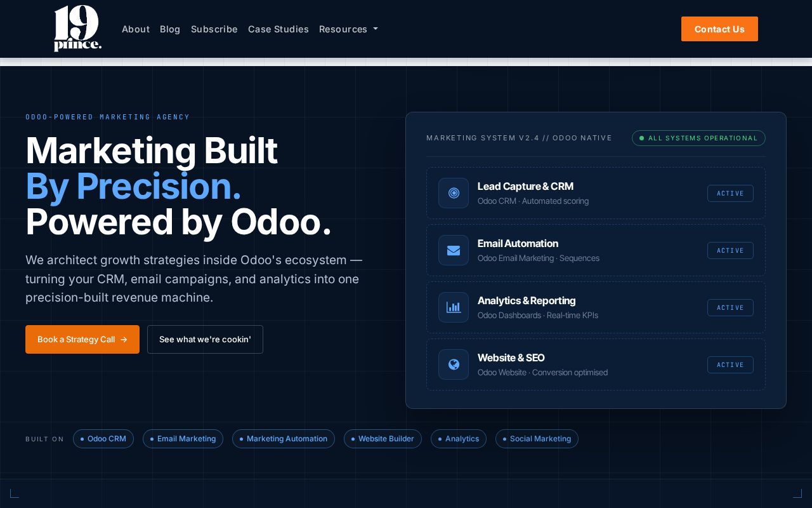Select the Email Marketing pill

[183, 439]
